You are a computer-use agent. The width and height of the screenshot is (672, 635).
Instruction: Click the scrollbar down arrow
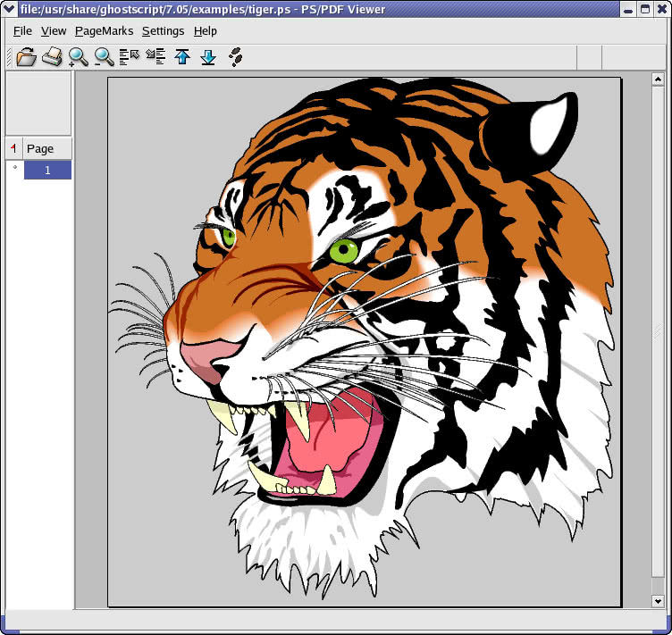(x=658, y=601)
